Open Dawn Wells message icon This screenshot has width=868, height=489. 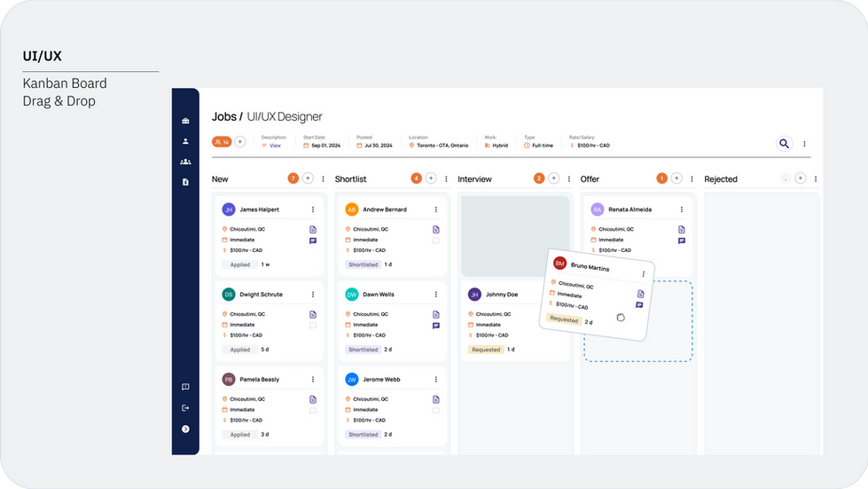pos(436,326)
